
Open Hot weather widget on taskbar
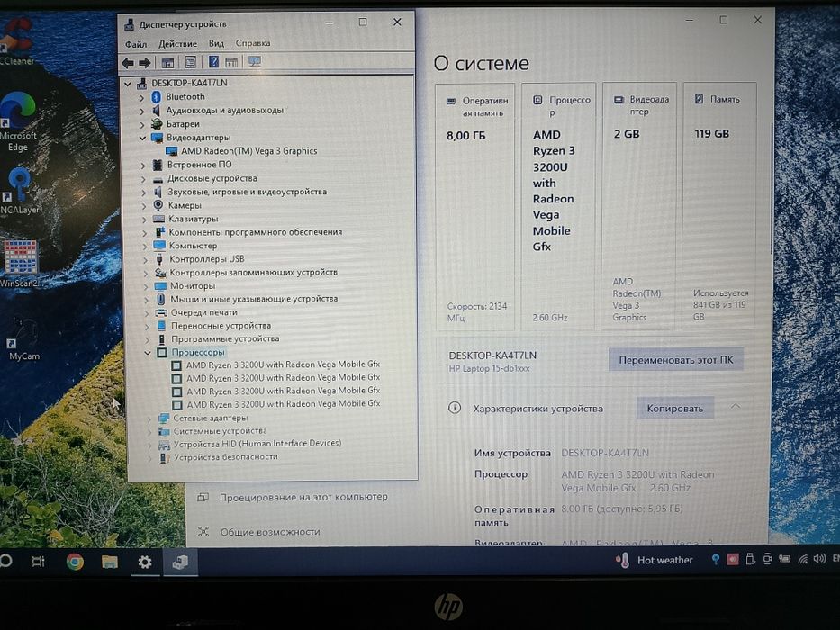tap(655, 560)
